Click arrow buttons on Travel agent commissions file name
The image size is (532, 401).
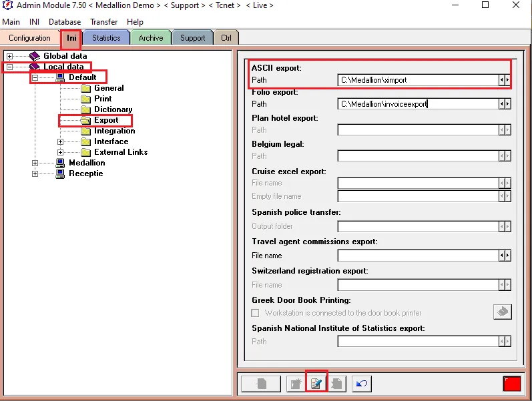pyautogui.click(x=505, y=256)
